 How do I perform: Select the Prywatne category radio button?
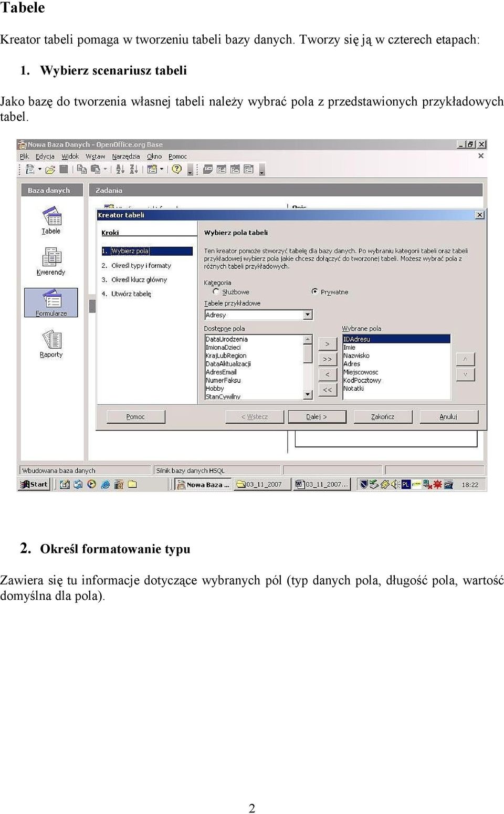point(314,291)
